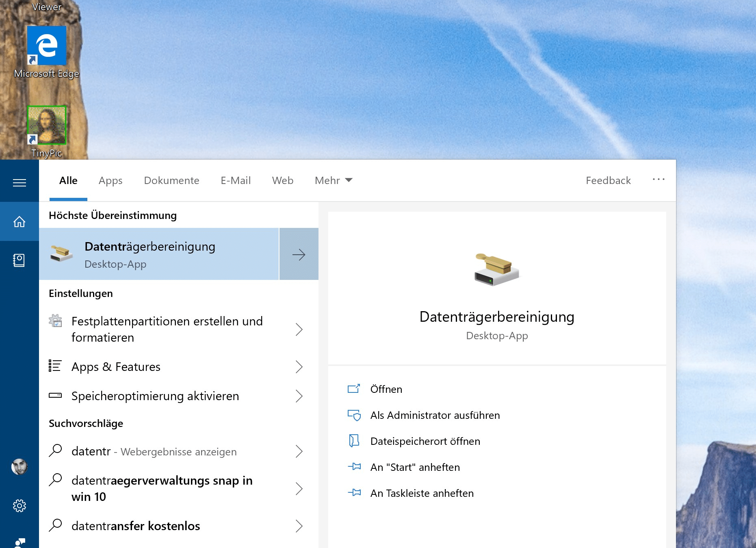The height and width of the screenshot is (548, 756).
Task: Click the user account avatar
Action: point(19,467)
